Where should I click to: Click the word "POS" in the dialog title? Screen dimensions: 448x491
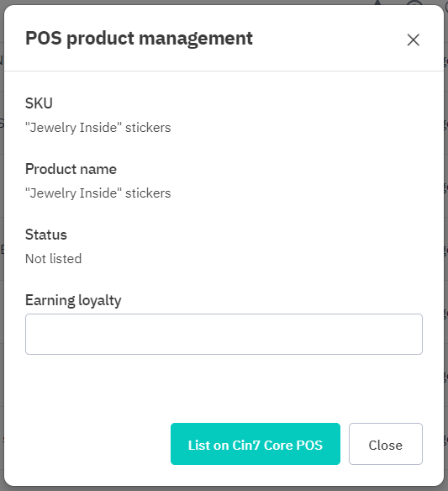tap(44, 38)
